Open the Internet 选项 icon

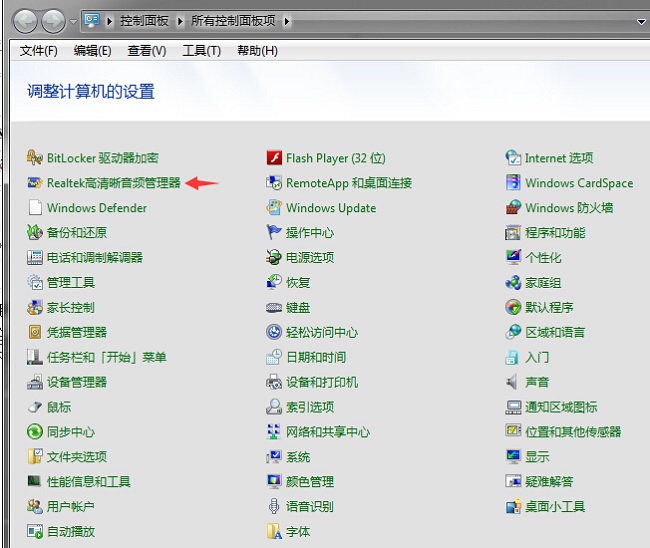coord(513,158)
